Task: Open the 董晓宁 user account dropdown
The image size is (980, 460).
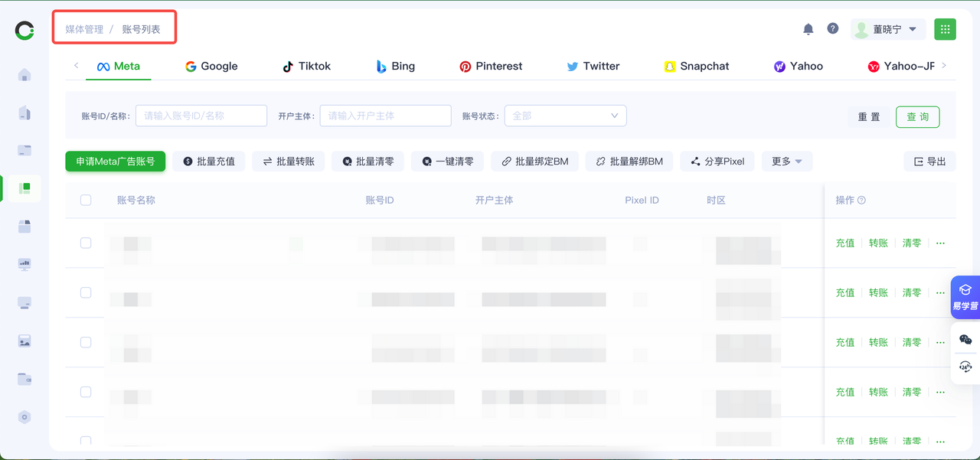Action: 888,29
